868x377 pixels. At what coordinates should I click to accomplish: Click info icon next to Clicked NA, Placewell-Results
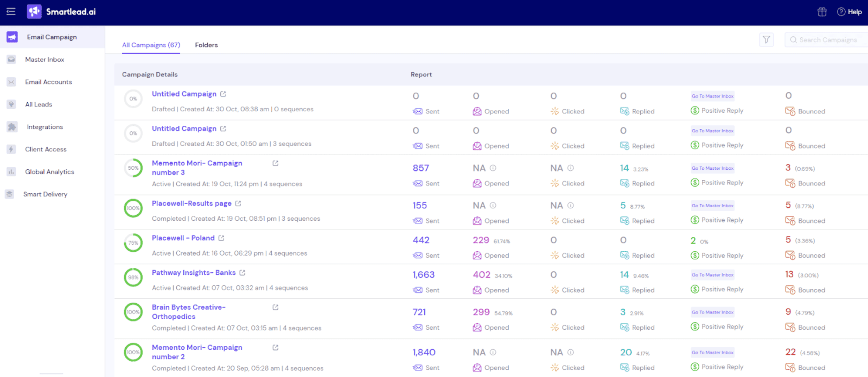[571, 205]
